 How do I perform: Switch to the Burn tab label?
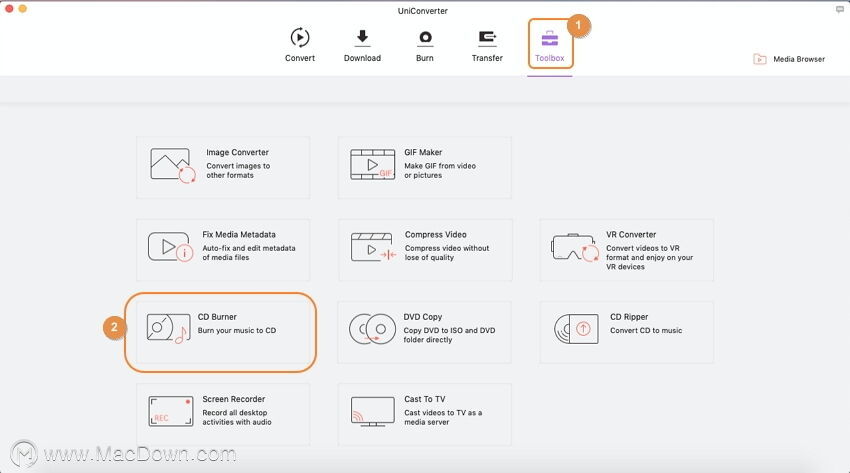pyautogui.click(x=424, y=58)
